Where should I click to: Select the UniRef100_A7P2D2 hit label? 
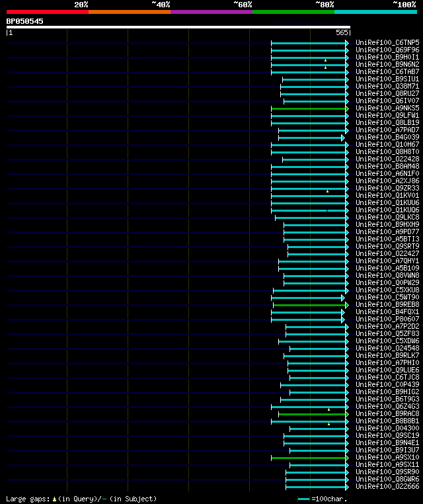[387, 326]
